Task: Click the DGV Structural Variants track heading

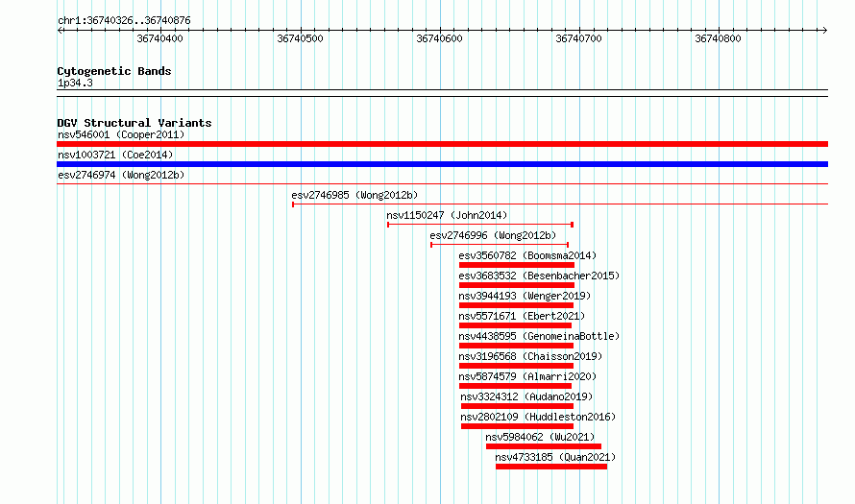Action: coord(134,123)
